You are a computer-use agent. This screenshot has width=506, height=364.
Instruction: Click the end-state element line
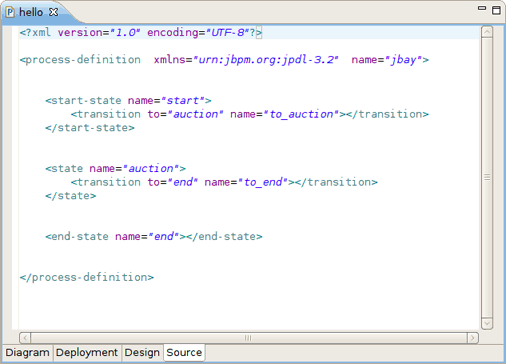pos(154,237)
